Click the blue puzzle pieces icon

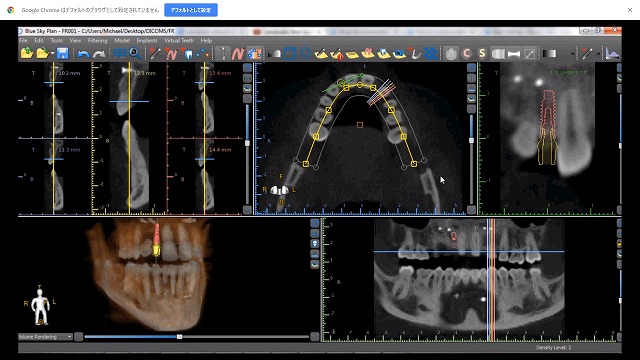click(431, 53)
